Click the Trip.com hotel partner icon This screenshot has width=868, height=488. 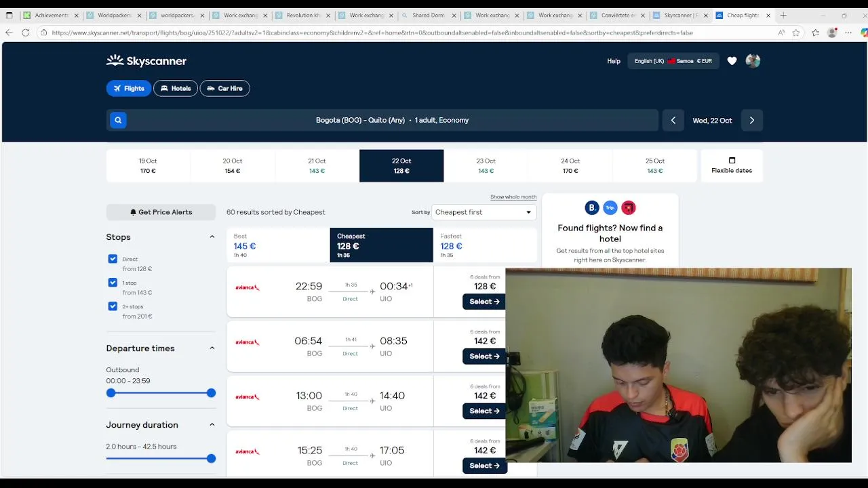coord(610,208)
